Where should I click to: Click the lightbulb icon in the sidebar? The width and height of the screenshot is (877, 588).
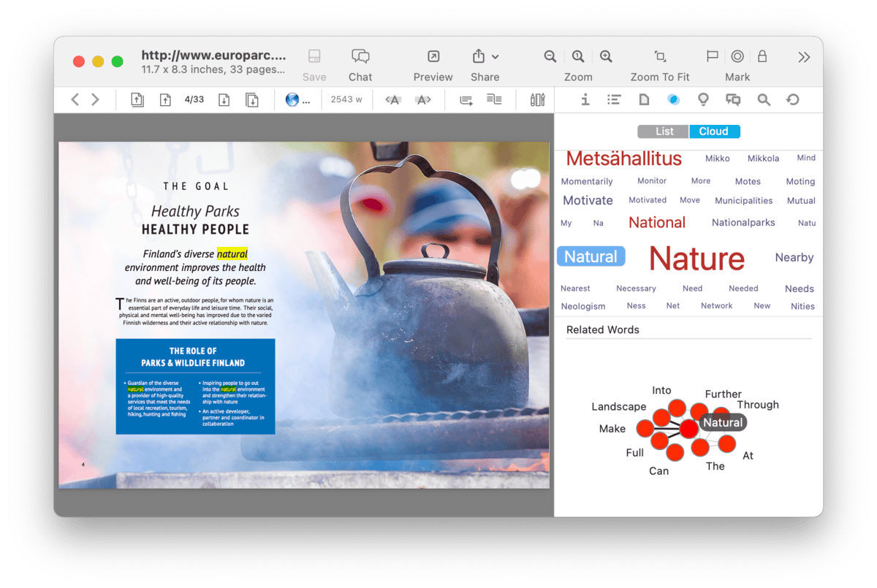703,100
